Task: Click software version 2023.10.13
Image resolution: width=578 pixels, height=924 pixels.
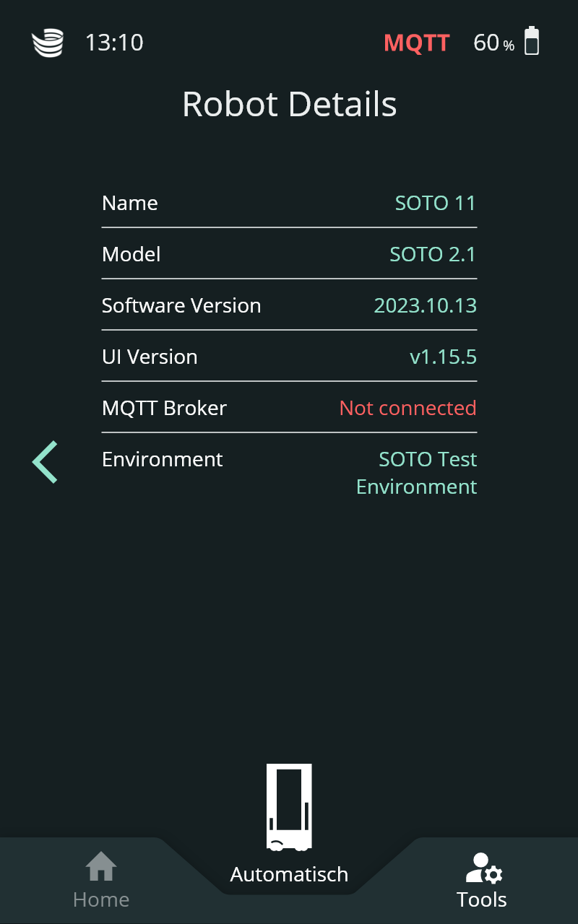Action: [x=425, y=305]
